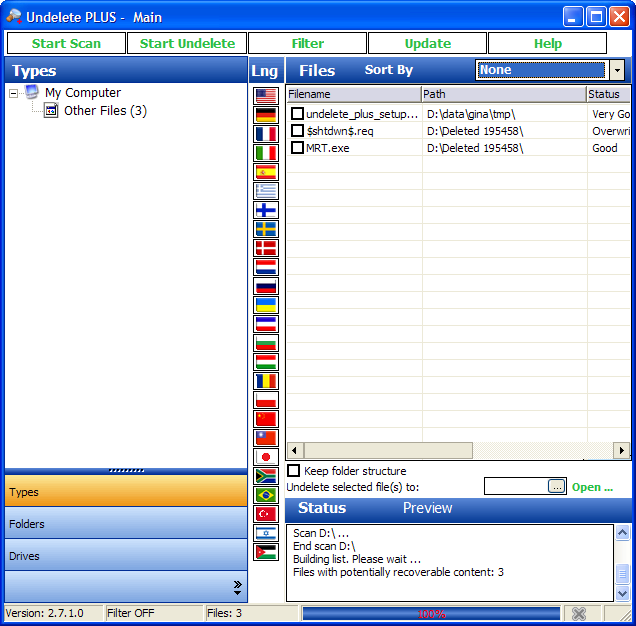
Task: Select Other Files (3) in the tree
Action: [105, 111]
